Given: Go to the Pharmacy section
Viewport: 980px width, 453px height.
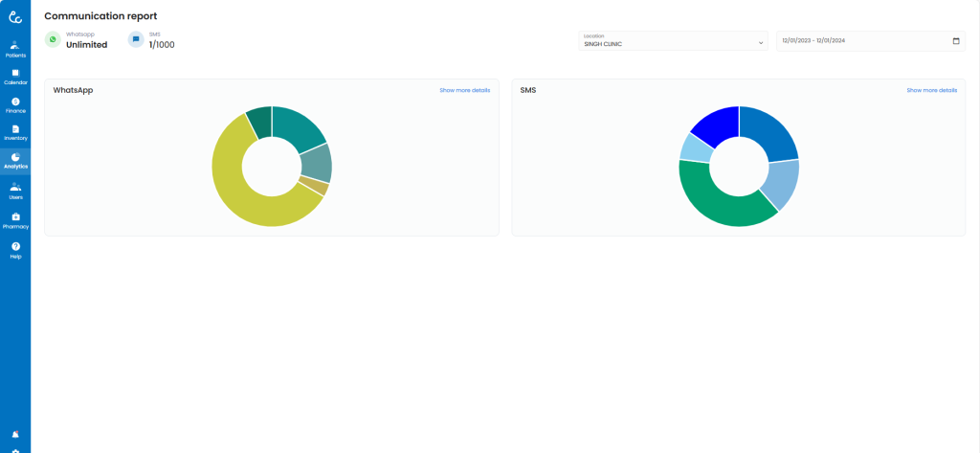Looking at the screenshot, I should tap(15, 221).
